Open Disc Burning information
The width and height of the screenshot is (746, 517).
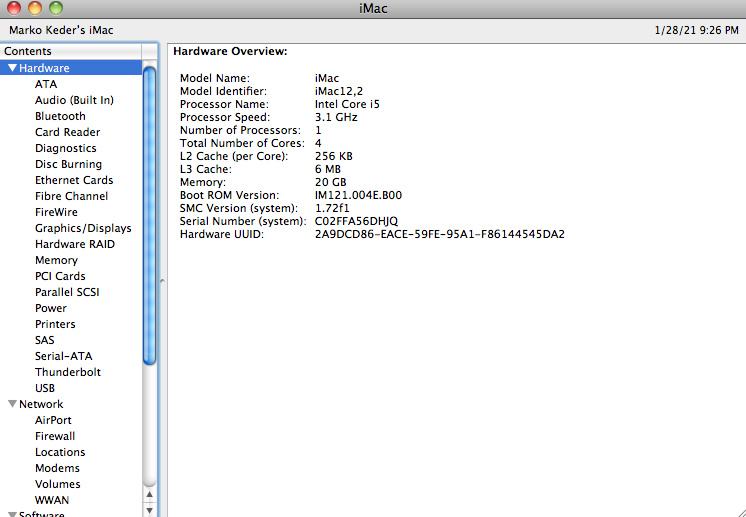[69, 164]
